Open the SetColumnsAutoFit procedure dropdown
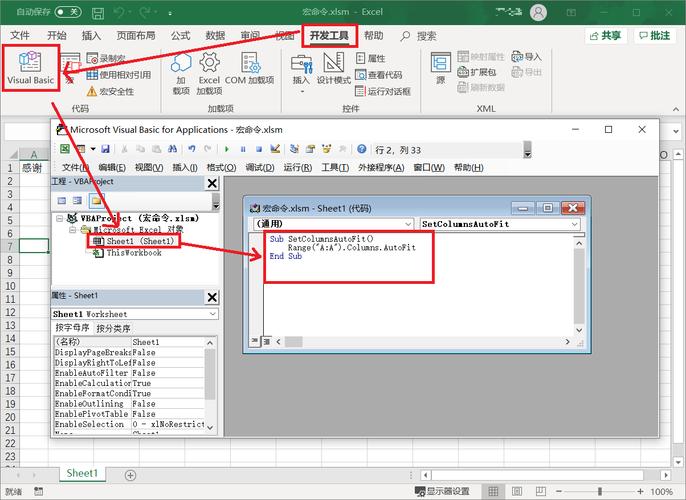Viewport: 686px width, 500px height. [574, 224]
